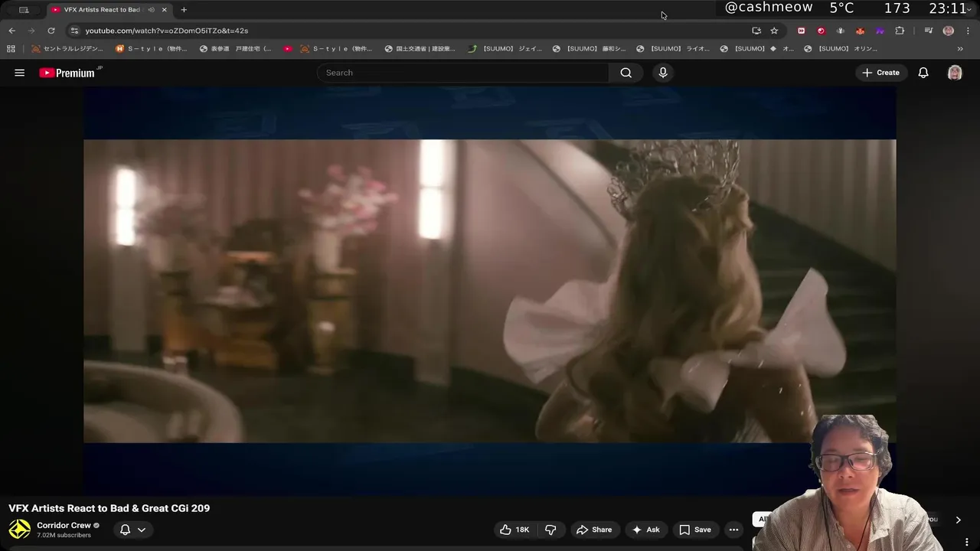Viewport: 980px width, 551px height.
Task: Open the orange fox extension icon
Action: (860, 31)
